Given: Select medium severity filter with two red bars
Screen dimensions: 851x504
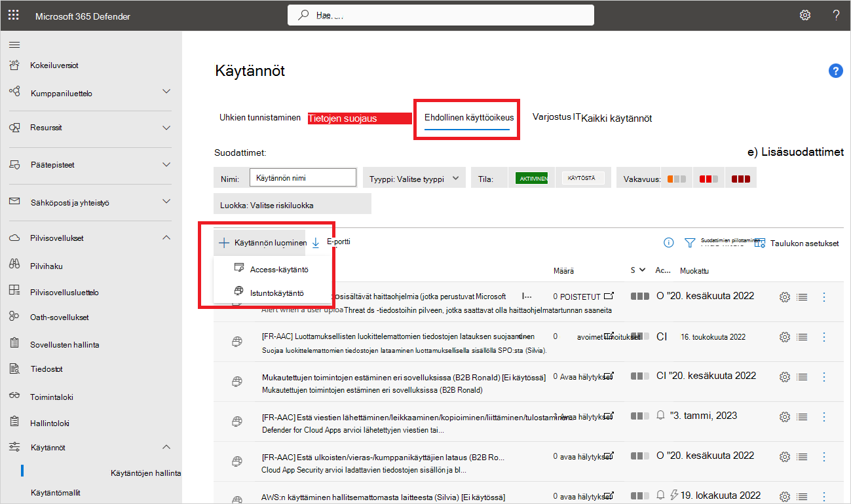Looking at the screenshot, I should (x=708, y=179).
